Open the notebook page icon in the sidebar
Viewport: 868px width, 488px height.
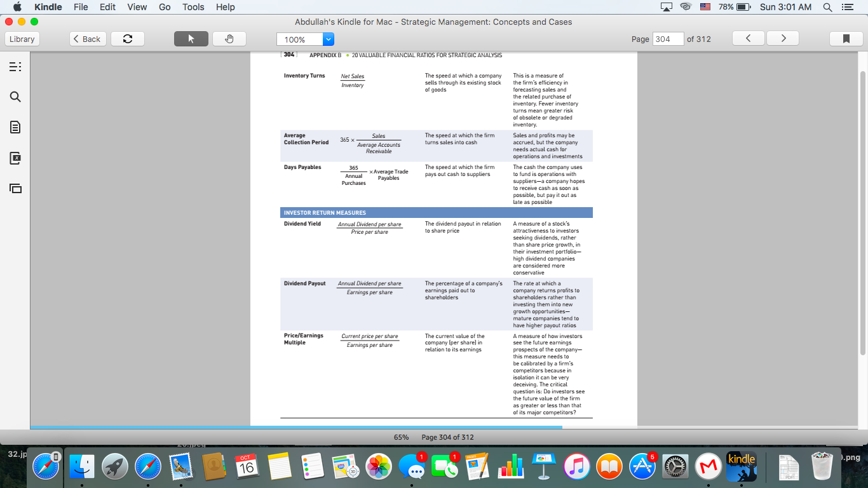(x=16, y=128)
